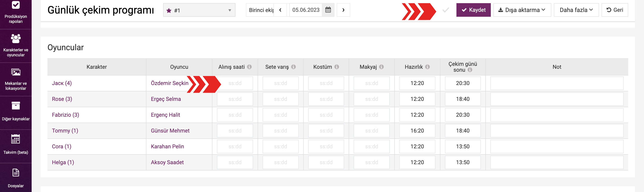The image size is (644, 192).
Task: Click Çekim günü sonu 18:40 for Rose
Action: (x=463, y=99)
